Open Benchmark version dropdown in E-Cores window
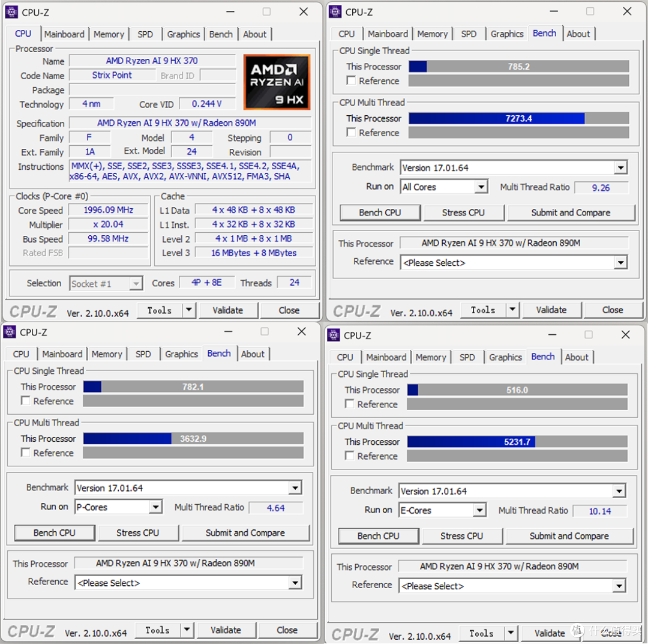 pos(619,491)
